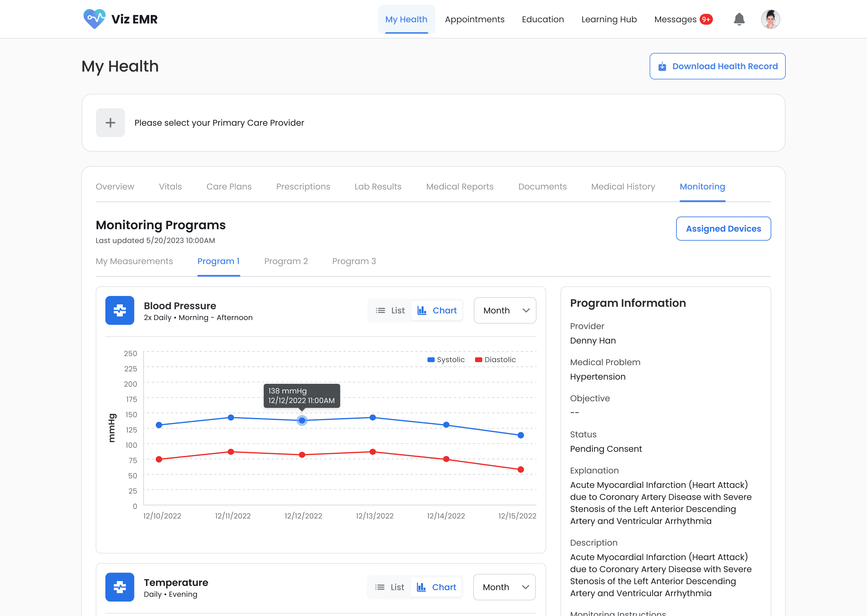Open Appointments in top navigation
Viewport: 867px width, 616px height.
pos(474,19)
